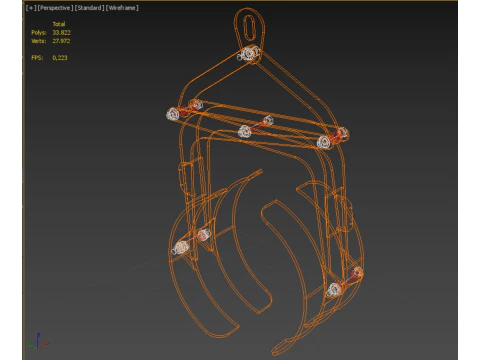Click the XYZ axis tripod gizmo
The image size is (480, 360).
38,341
